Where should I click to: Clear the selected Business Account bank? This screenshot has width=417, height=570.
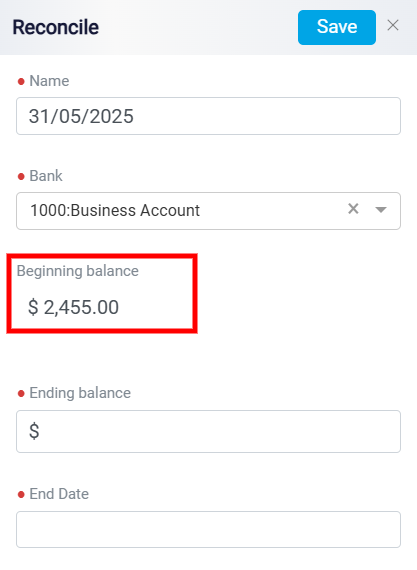pos(353,209)
